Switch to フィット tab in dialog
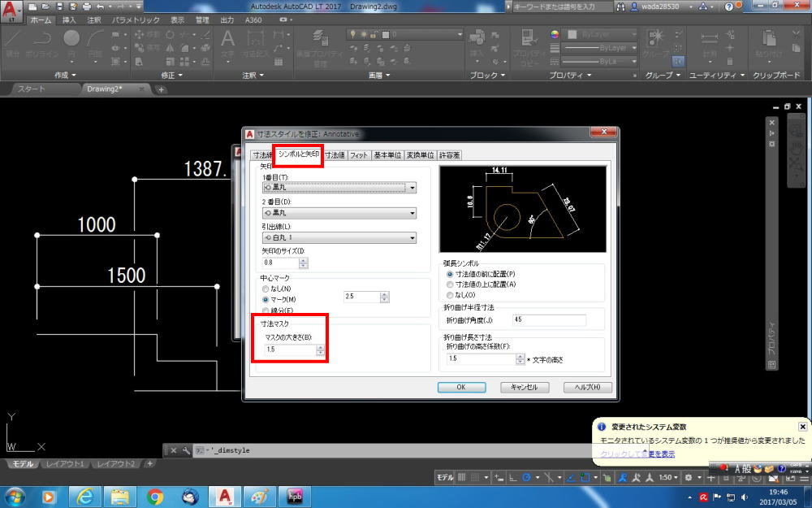Viewport: 812px width, 508px height. pyautogui.click(x=358, y=155)
